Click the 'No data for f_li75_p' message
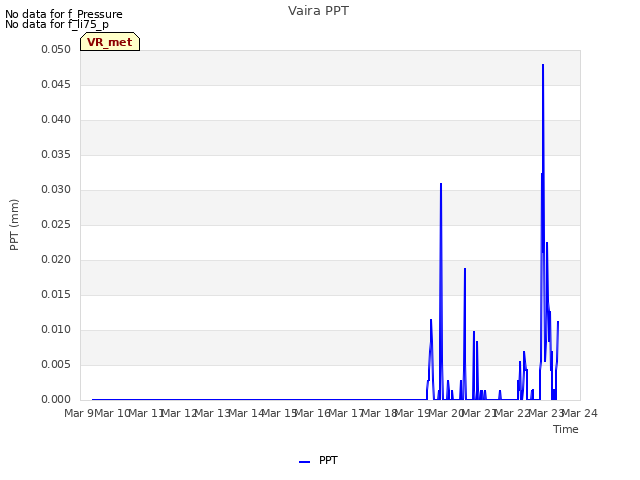Viewport: 640px width, 480px height. (57, 24)
